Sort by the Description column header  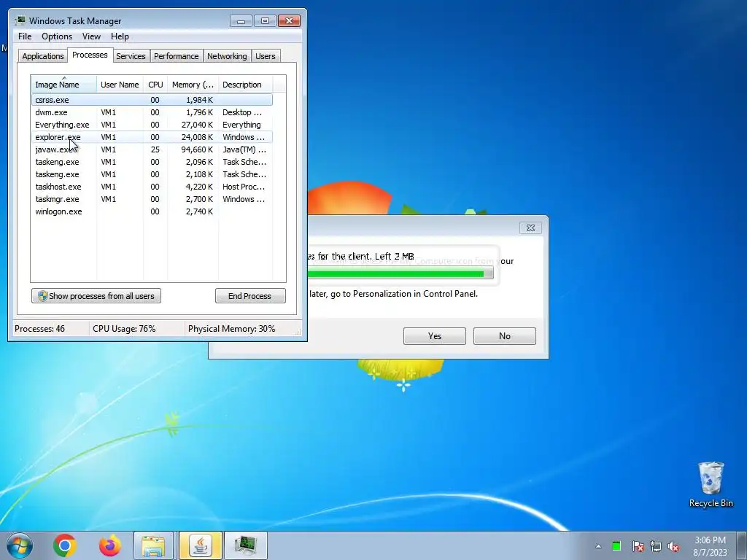[245, 85]
